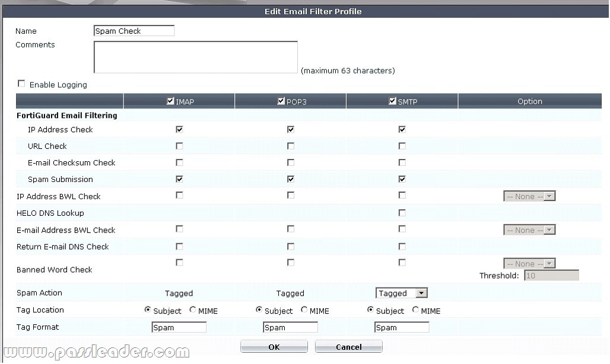Image resolution: width=610 pixels, height=364 pixels.
Task: Select Subject tag location for IMAP
Action: click(x=147, y=309)
